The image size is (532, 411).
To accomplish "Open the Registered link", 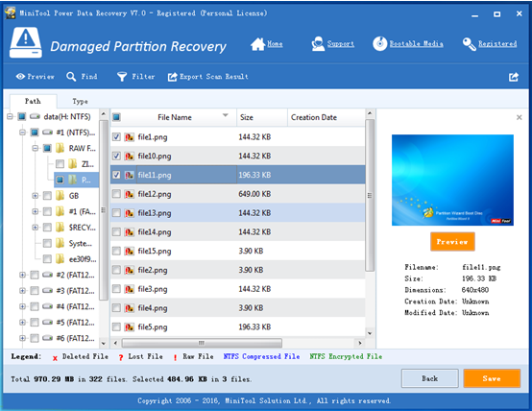I will click(497, 44).
